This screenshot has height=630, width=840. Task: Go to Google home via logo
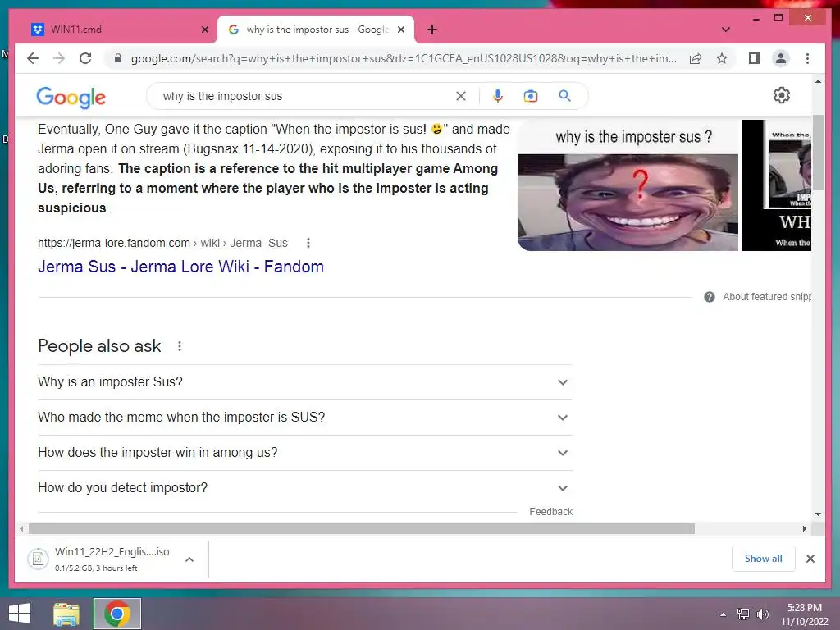pyautogui.click(x=71, y=97)
